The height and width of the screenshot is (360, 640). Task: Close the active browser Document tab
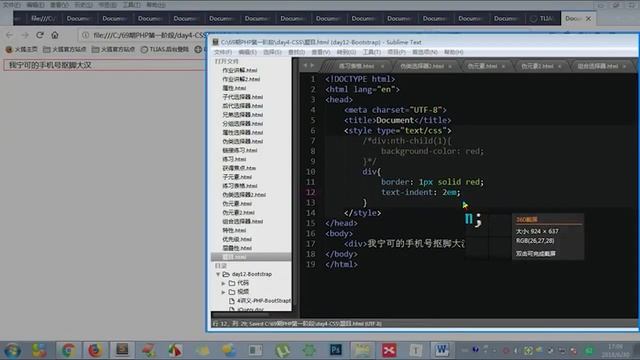coord(588,18)
